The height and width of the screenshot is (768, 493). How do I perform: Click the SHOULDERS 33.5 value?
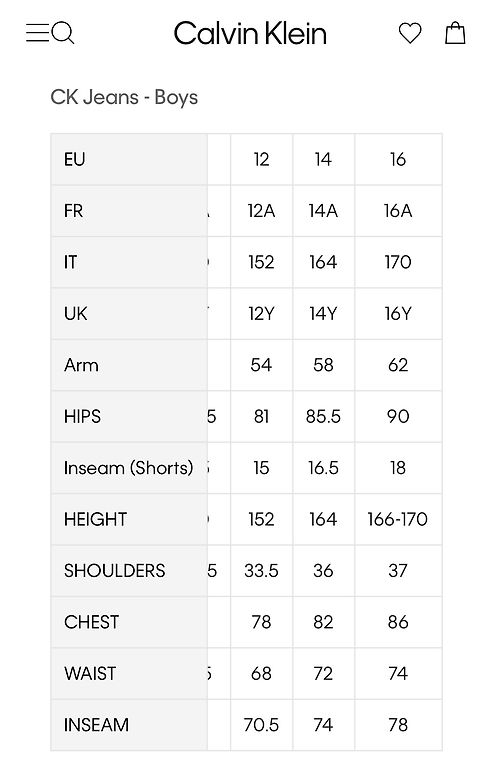tap(261, 571)
